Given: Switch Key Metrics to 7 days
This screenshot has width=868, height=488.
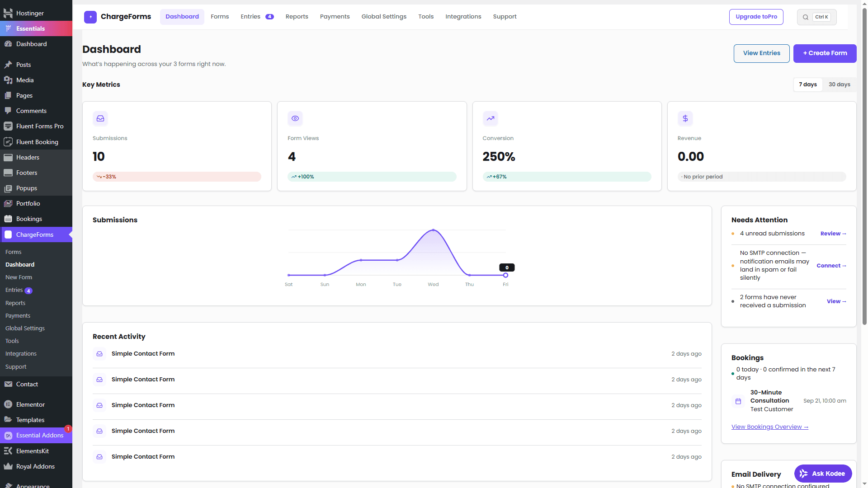Looking at the screenshot, I should [x=808, y=84].
